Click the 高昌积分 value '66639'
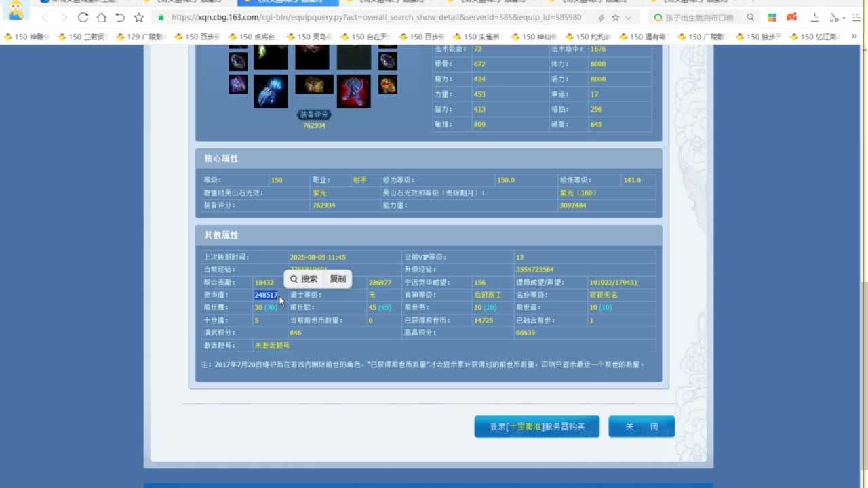The image size is (868, 488). 526,333
